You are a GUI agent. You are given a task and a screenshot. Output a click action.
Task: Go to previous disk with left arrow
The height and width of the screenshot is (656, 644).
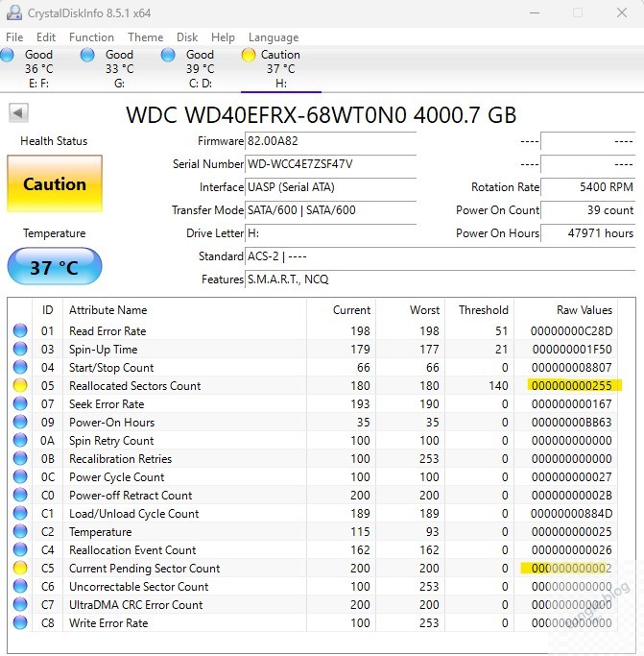tap(18, 113)
